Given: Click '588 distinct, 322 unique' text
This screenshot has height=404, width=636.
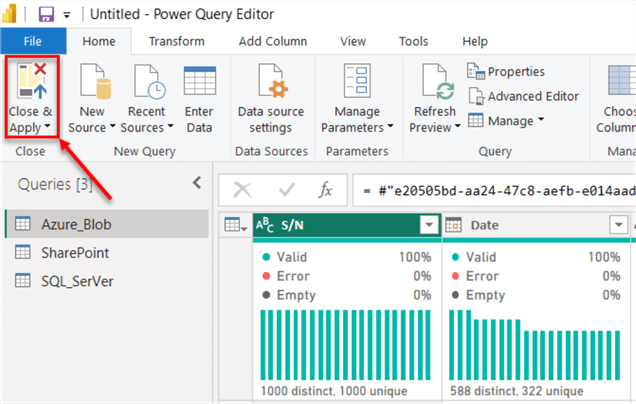Looking at the screenshot, I should tap(516, 391).
